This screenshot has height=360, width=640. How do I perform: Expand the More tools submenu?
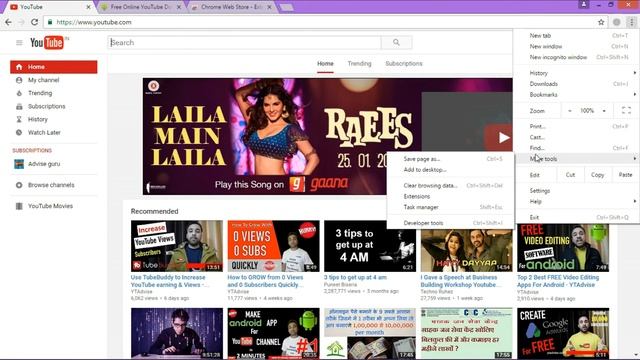576,159
